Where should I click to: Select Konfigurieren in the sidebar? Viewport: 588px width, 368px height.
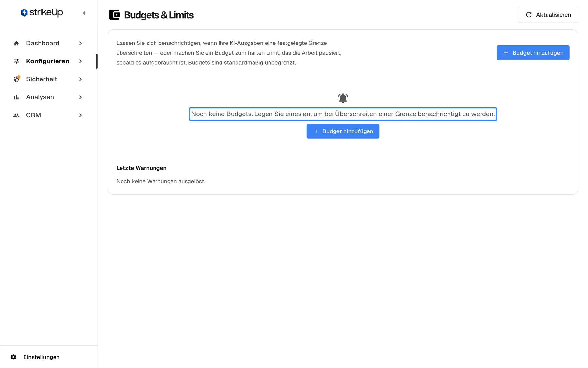tap(48, 61)
